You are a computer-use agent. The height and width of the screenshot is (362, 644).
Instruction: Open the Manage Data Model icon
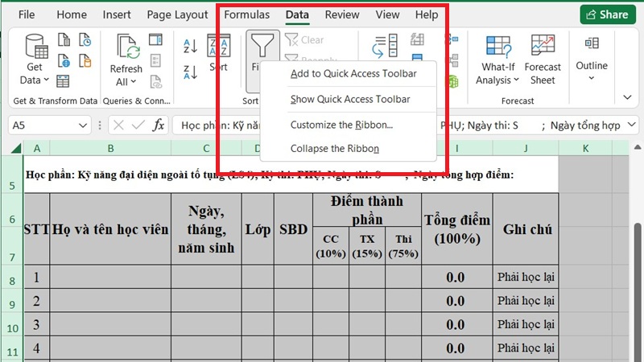coord(453,81)
